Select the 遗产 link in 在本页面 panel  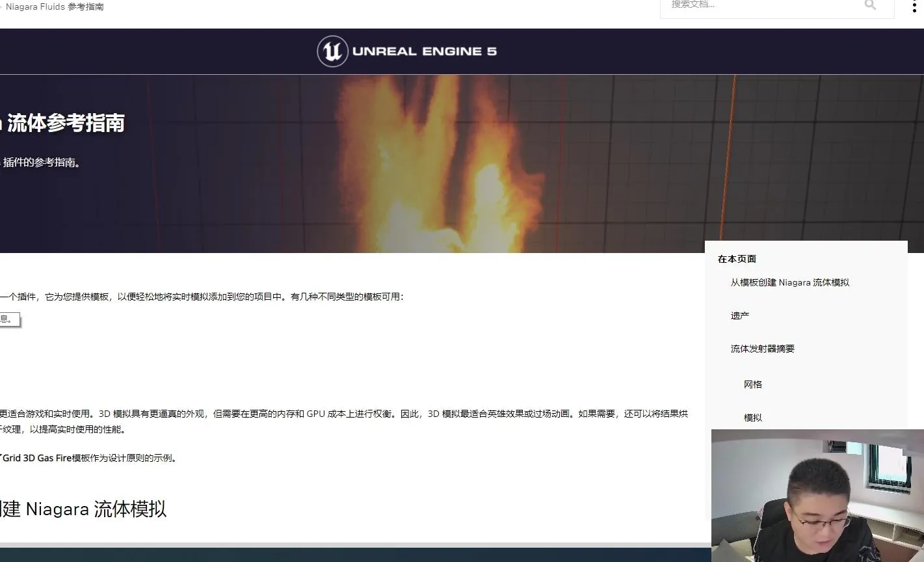[741, 315]
